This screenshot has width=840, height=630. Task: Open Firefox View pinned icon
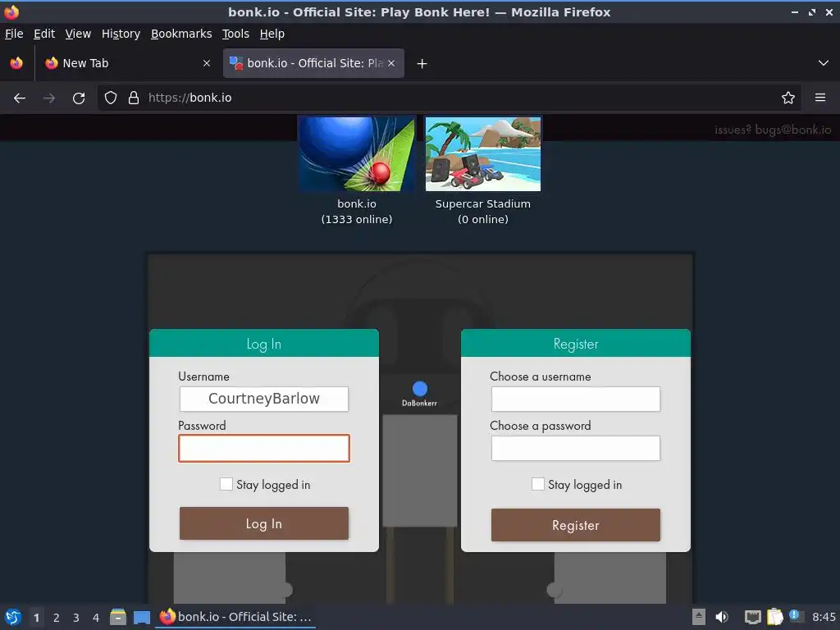[16, 63]
